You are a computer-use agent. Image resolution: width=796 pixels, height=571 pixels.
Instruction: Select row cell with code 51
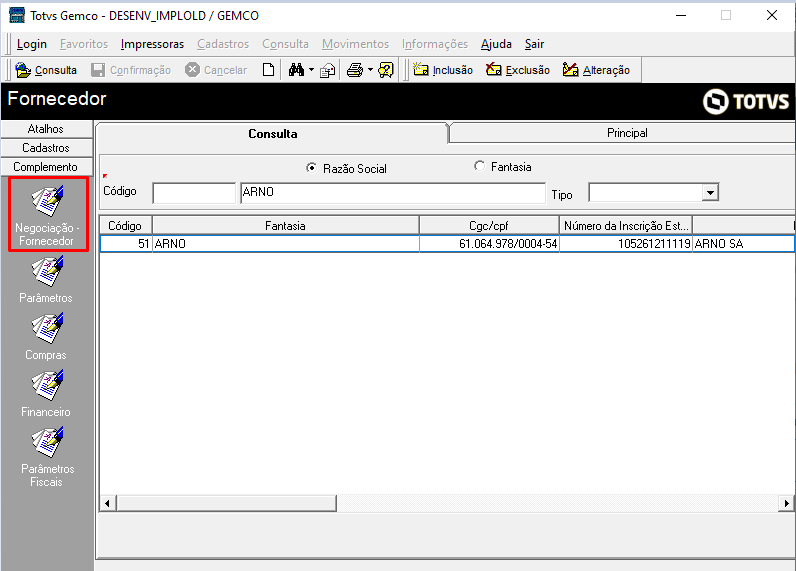pyautogui.click(x=126, y=244)
